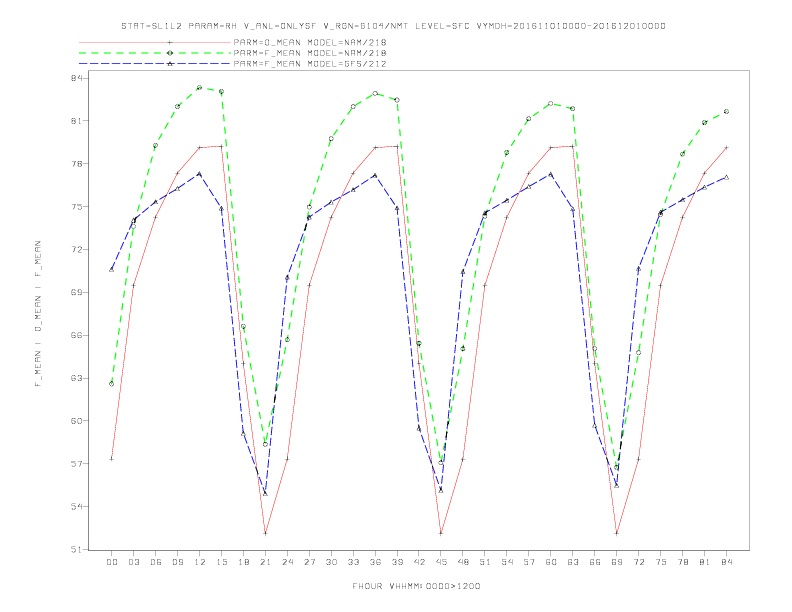
Task: Click y-axis tick value 81
Action: 77,121
